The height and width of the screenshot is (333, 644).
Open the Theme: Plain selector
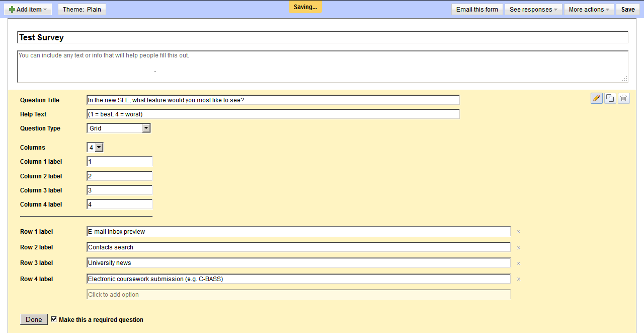click(82, 10)
